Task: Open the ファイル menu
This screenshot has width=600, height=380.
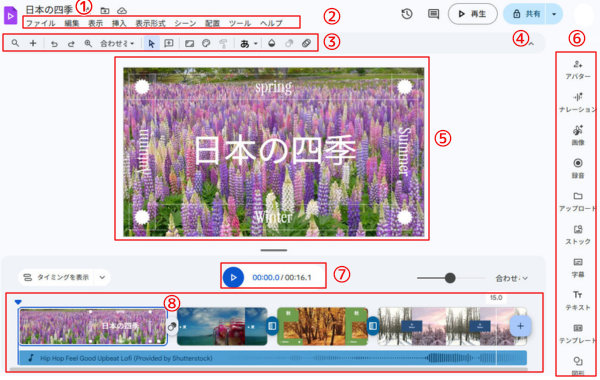Action: point(40,23)
